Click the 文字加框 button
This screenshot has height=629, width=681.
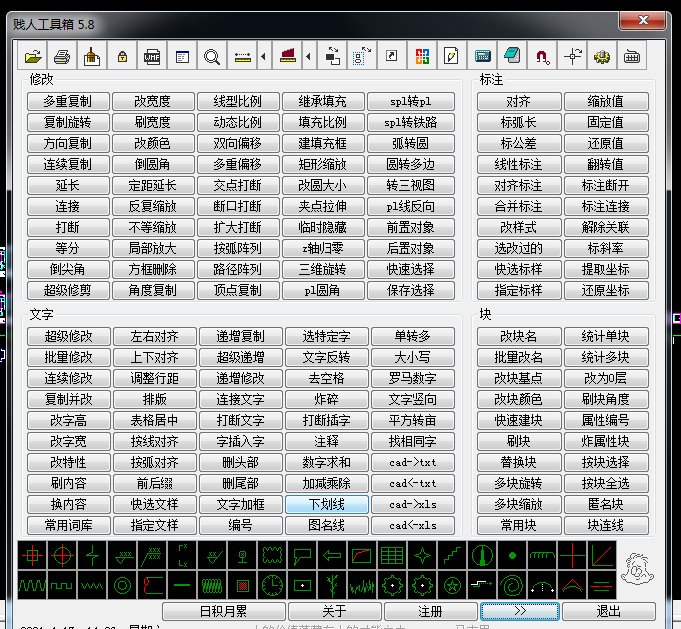coord(241,504)
